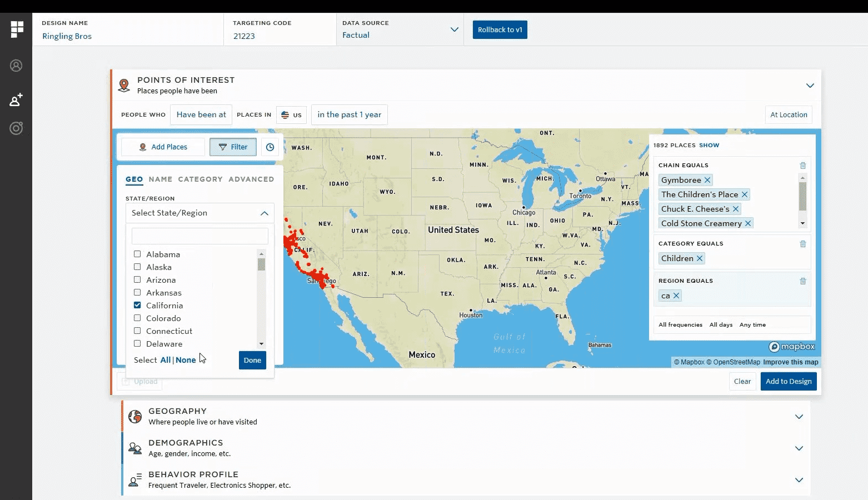Remove The Children's Place chain tag
This screenshot has width=868, height=500.
click(745, 194)
